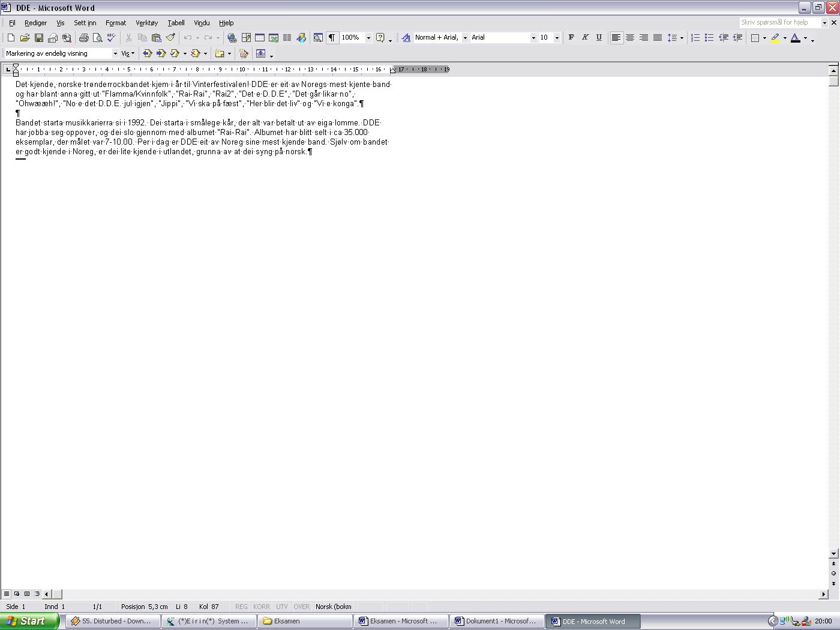Switch to Normal view button

point(7,594)
